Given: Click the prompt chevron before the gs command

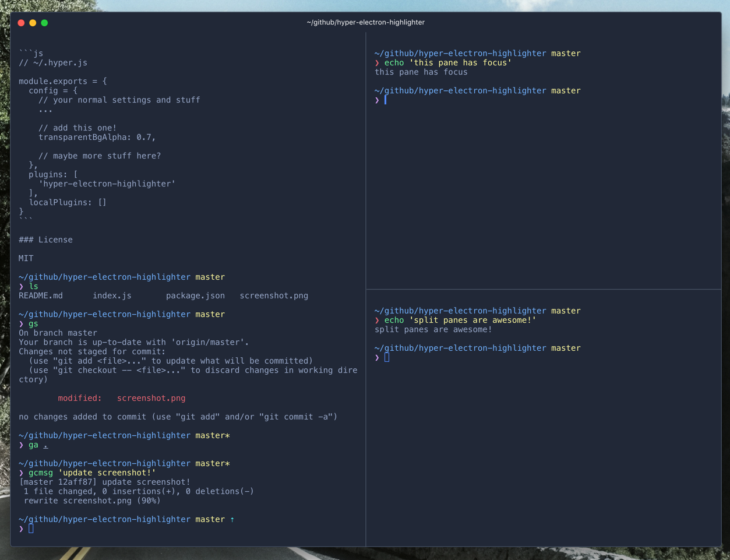Looking at the screenshot, I should 22,324.
